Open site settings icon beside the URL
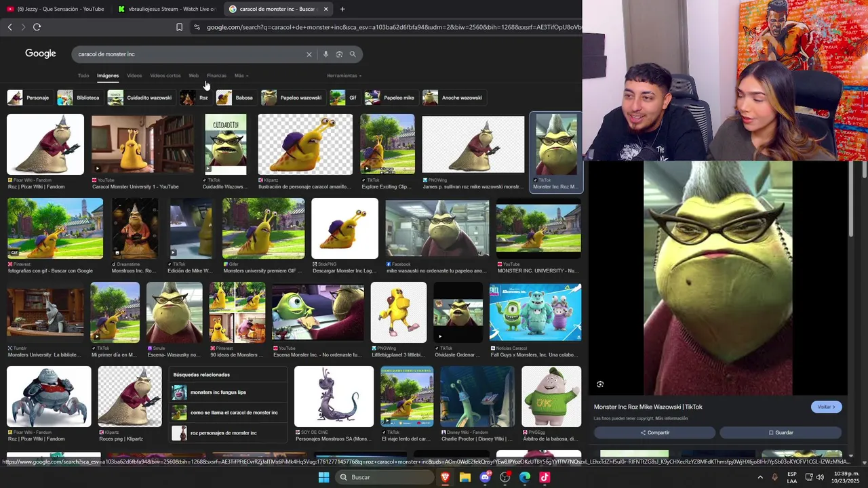The width and height of the screenshot is (868, 488). click(x=197, y=27)
